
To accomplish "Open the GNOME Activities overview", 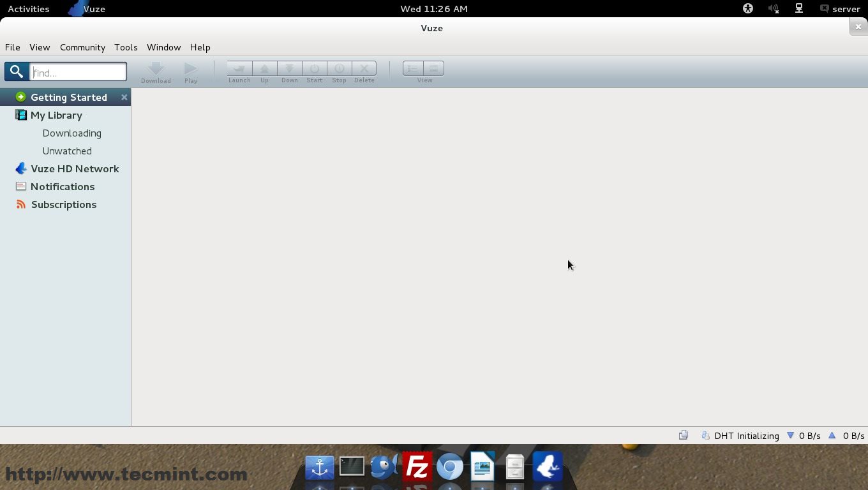I will point(28,9).
